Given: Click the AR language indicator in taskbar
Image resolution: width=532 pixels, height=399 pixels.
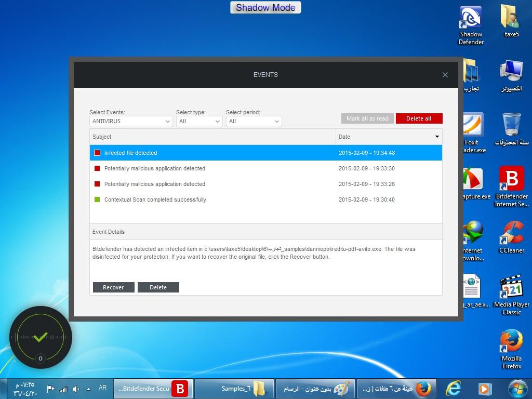Looking at the screenshot, I should (102, 388).
